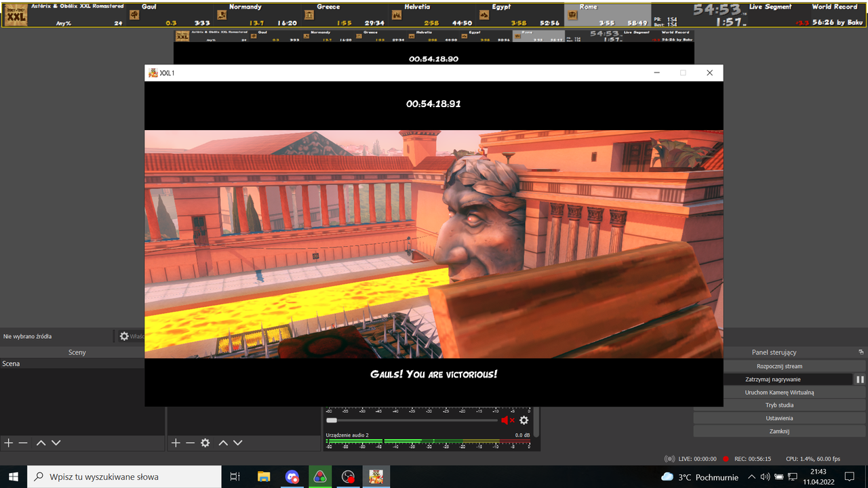Remove selected source with minus icon

190,443
